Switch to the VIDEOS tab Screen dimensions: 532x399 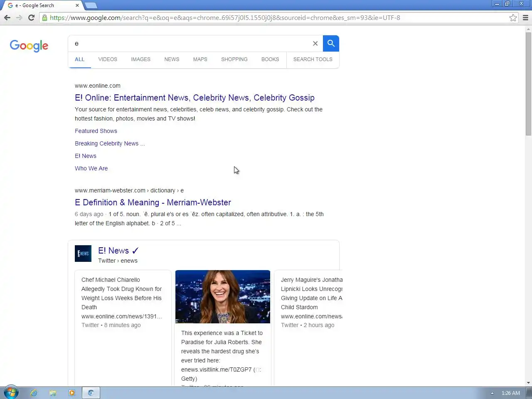coord(108,59)
